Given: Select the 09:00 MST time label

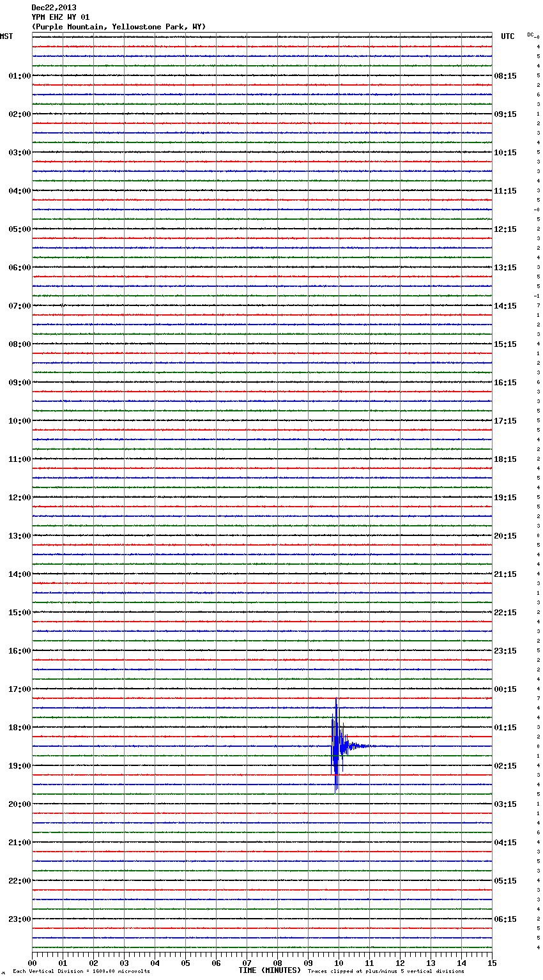Looking at the screenshot, I should tap(20, 383).
